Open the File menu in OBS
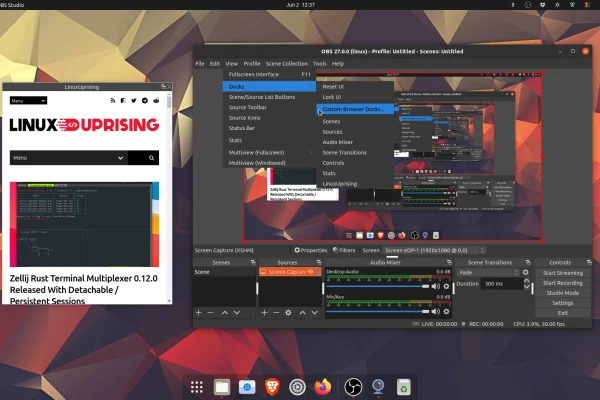600x400 pixels. tap(200, 64)
